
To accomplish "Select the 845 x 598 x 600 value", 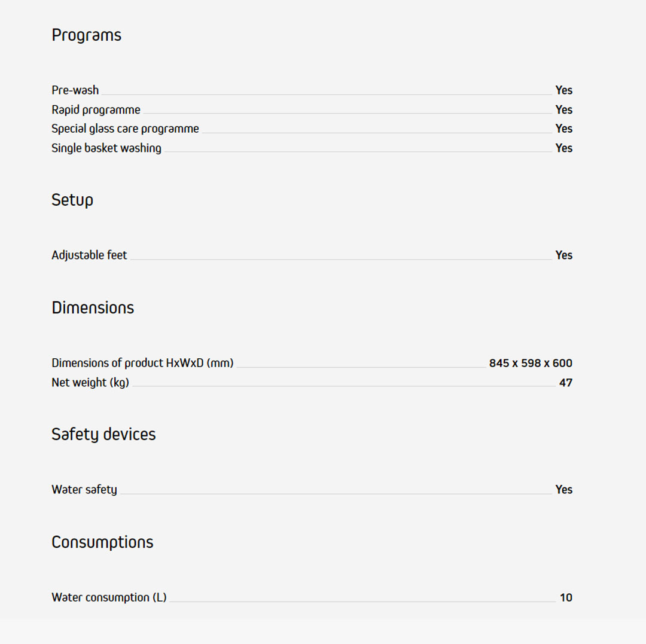I will (x=531, y=363).
